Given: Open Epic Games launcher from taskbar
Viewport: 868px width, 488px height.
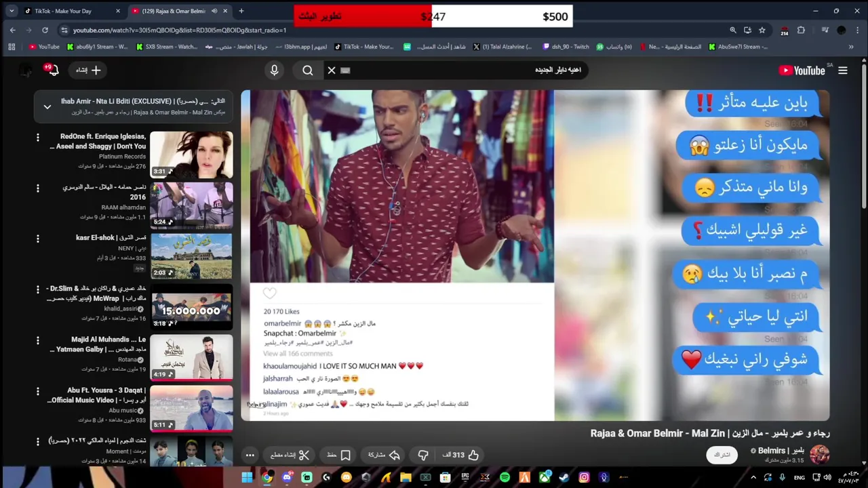Looking at the screenshot, I should pos(465,477).
